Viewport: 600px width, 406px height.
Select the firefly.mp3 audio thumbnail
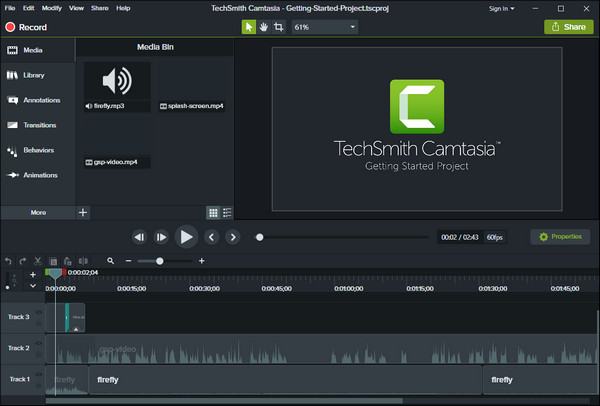coord(117,86)
